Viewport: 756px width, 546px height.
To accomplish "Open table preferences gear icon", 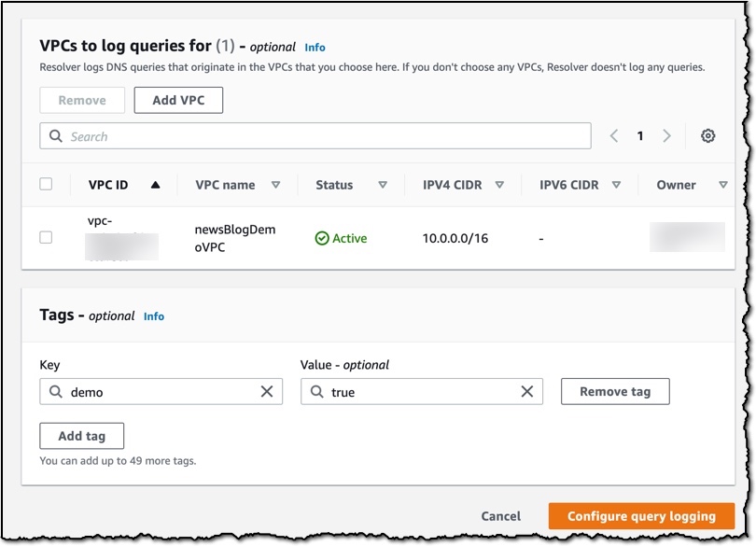I will pos(707,136).
